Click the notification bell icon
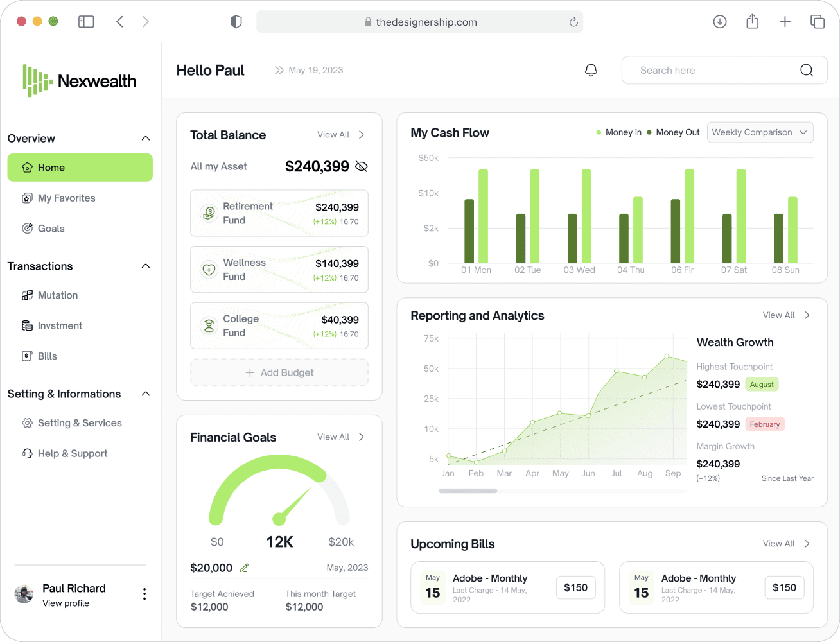The height and width of the screenshot is (642, 840). [x=591, y=70]
